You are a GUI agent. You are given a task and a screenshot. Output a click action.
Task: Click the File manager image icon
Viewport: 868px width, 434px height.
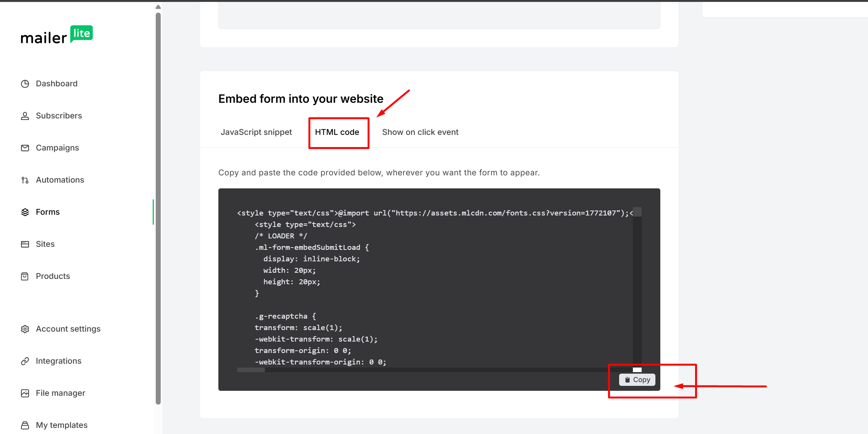(25, 393)
